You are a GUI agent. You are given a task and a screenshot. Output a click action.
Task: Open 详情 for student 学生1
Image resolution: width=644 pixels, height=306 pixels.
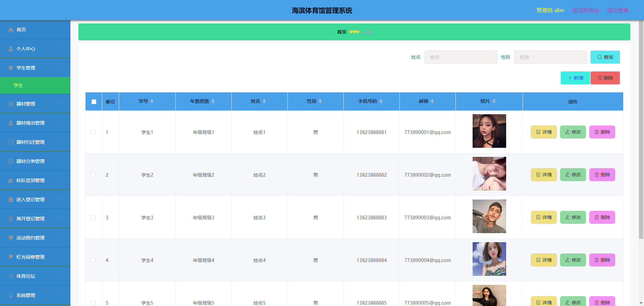(x=544, y=132)
